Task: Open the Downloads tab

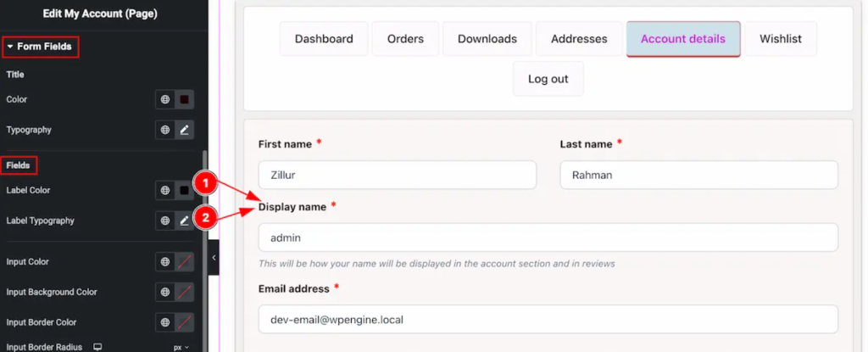Action: coord(487,39)
